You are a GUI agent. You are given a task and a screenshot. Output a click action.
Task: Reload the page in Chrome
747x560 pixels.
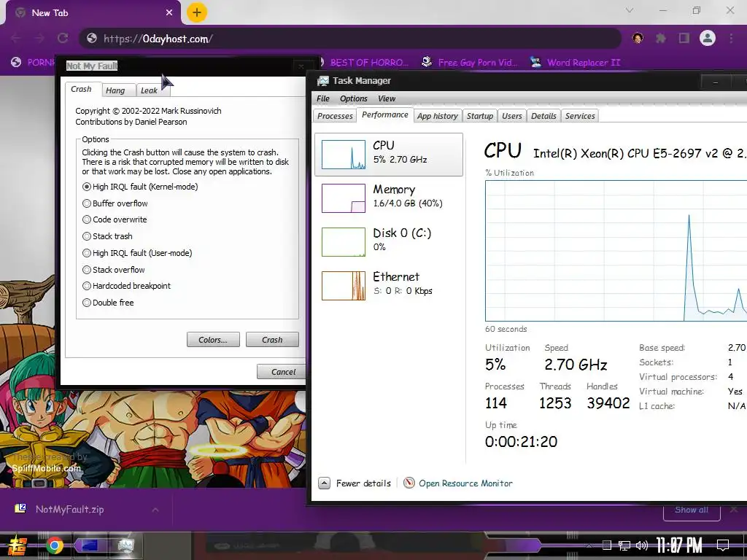63,38
